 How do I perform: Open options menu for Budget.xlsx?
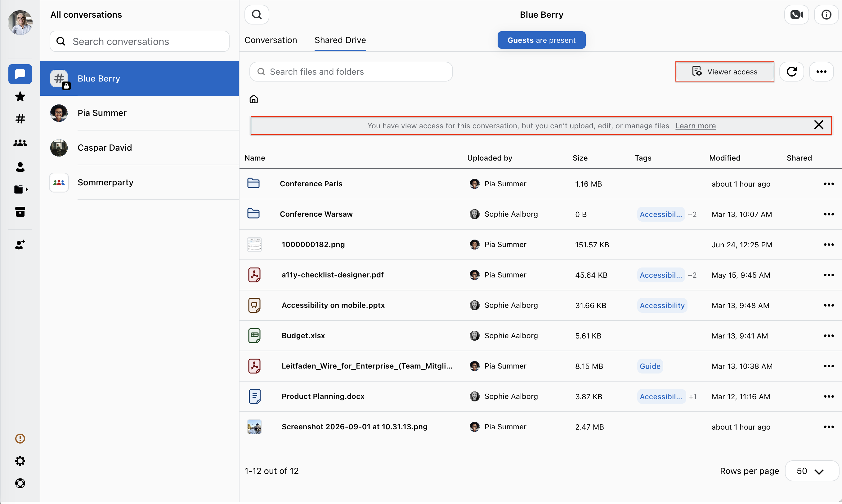tap(829, 336)
